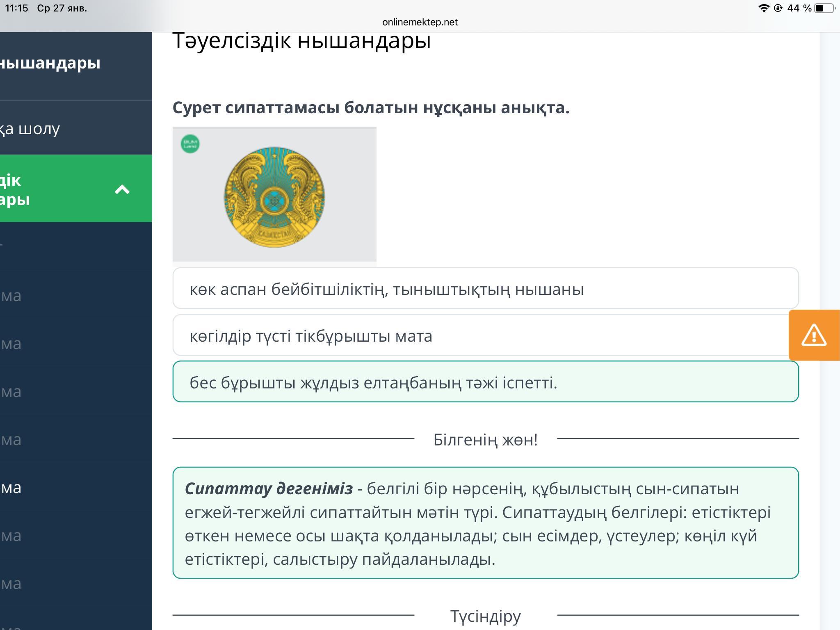Click the orange warning triangle icon
Screen dimensions: 840x630
coord(814,335)
